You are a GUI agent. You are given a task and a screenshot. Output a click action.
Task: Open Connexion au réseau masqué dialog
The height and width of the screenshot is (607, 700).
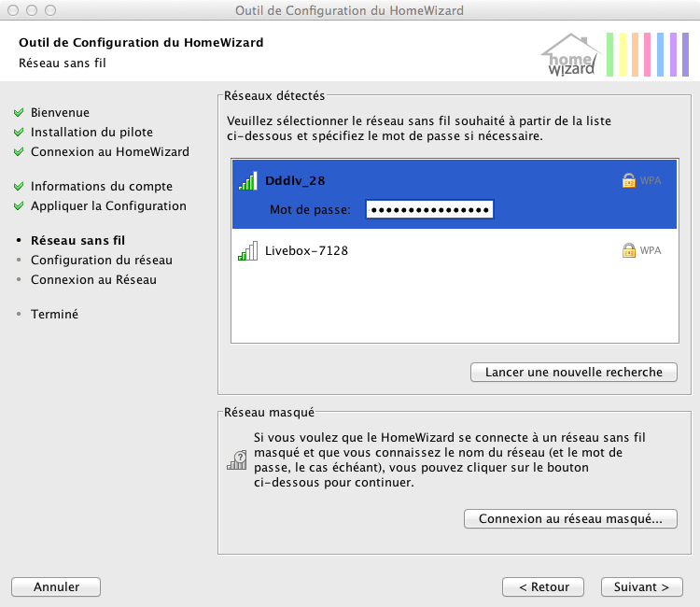570,518
